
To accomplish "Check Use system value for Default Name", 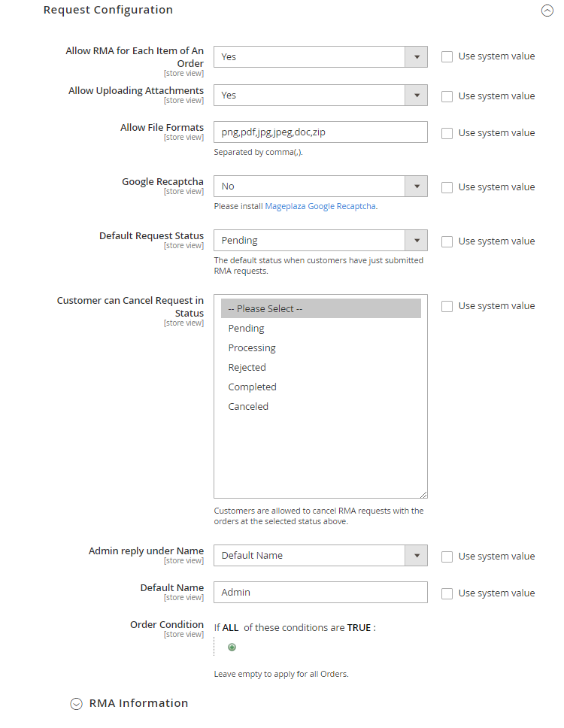I will pyautogui.click(x=447, y=593).
